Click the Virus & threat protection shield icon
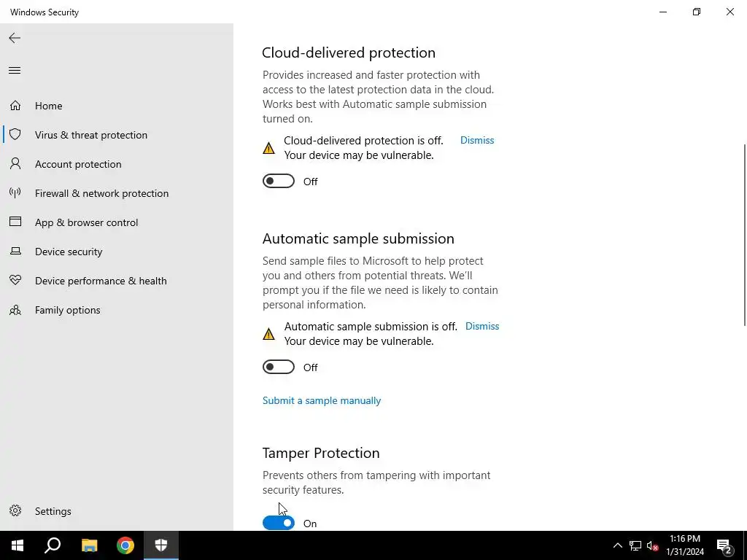 [15, 134]
